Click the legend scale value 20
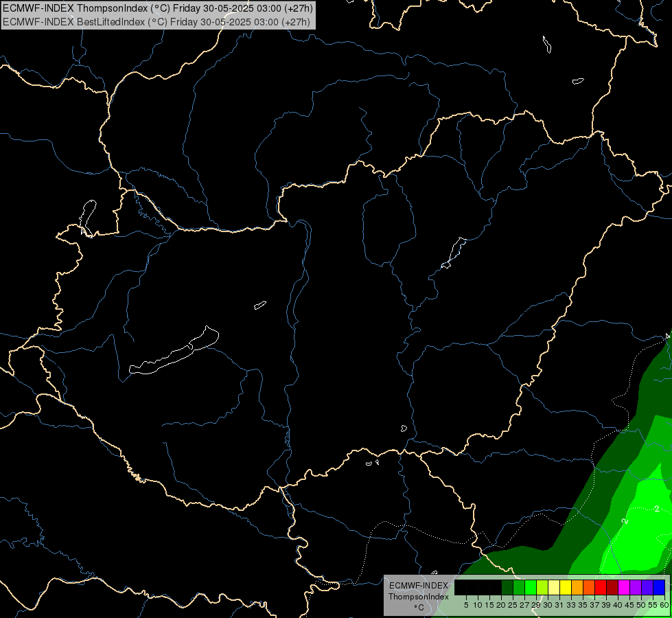Viewport: 672px width, 618px height. (x=501, y=605)
